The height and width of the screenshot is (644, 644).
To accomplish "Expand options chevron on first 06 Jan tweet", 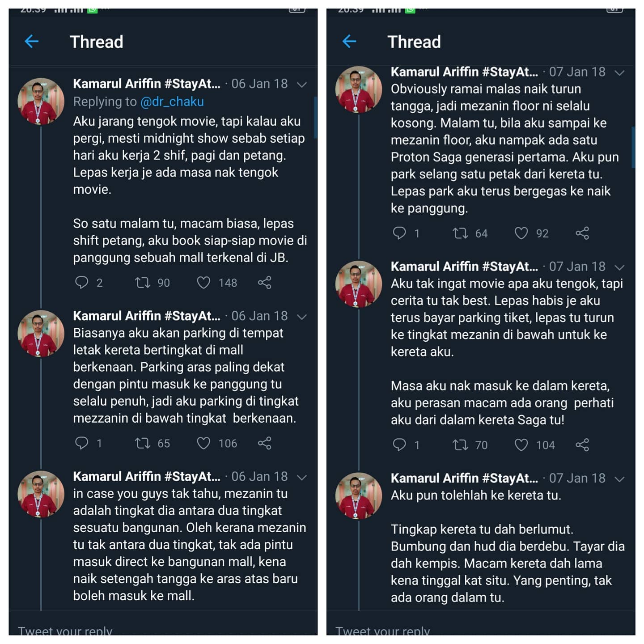I will pyautogui.click(x=302, y=85).
